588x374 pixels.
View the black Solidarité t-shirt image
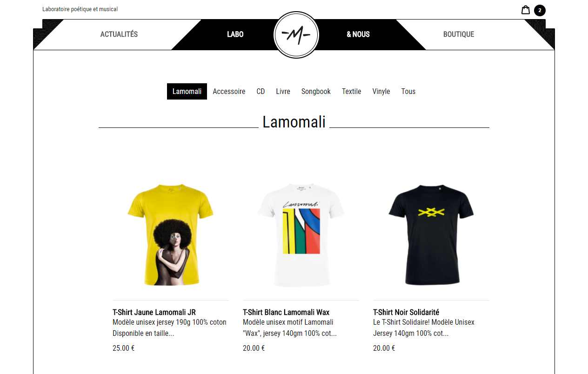(431, 235)
